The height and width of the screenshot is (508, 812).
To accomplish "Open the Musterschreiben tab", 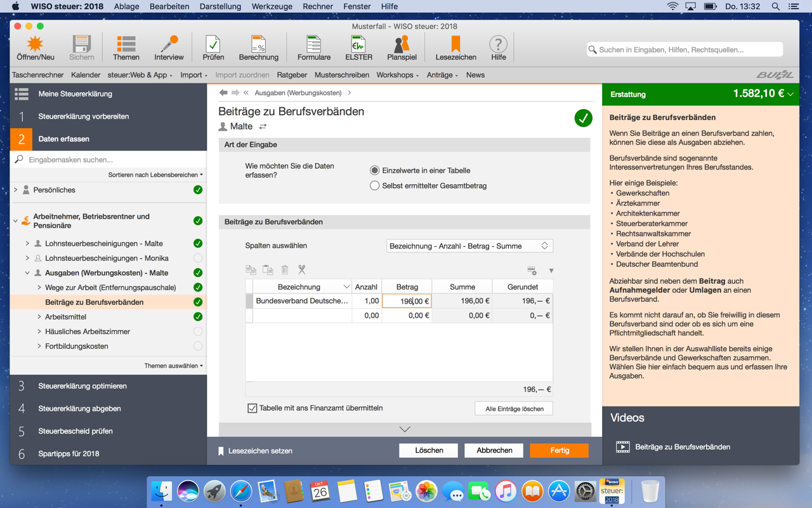I will point(342,75).
